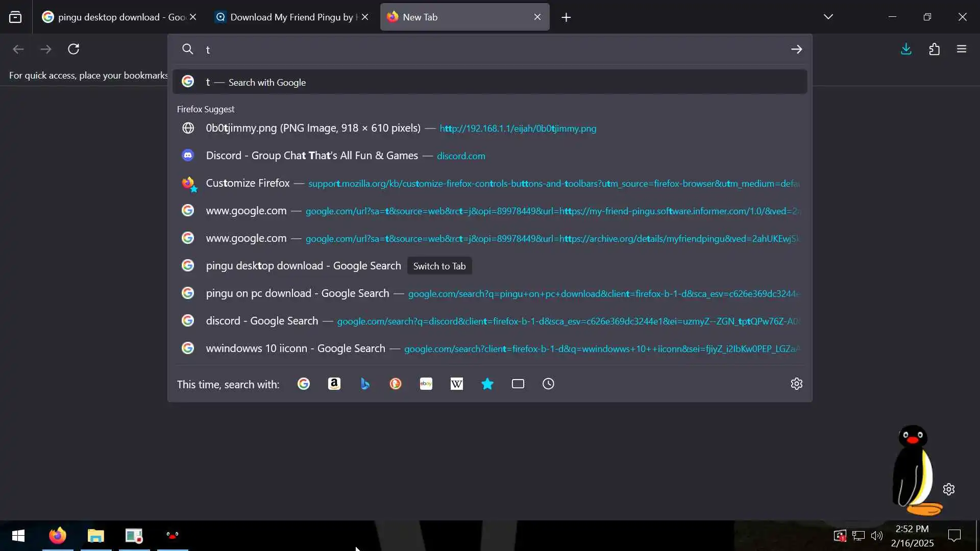This screenshot has width=980, height=551.
Task: Search history with clock icon
Action: 548,384
